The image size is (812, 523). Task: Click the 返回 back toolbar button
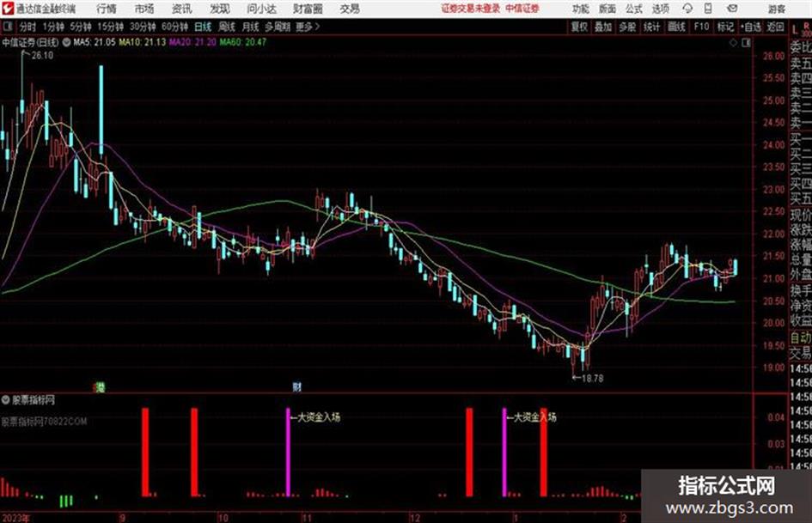coord(775,27)
